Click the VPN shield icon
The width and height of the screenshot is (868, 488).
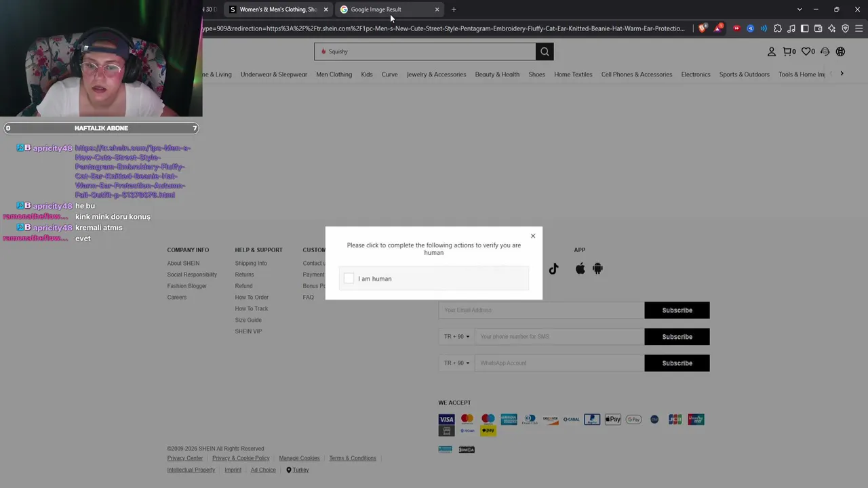(846, 28)
